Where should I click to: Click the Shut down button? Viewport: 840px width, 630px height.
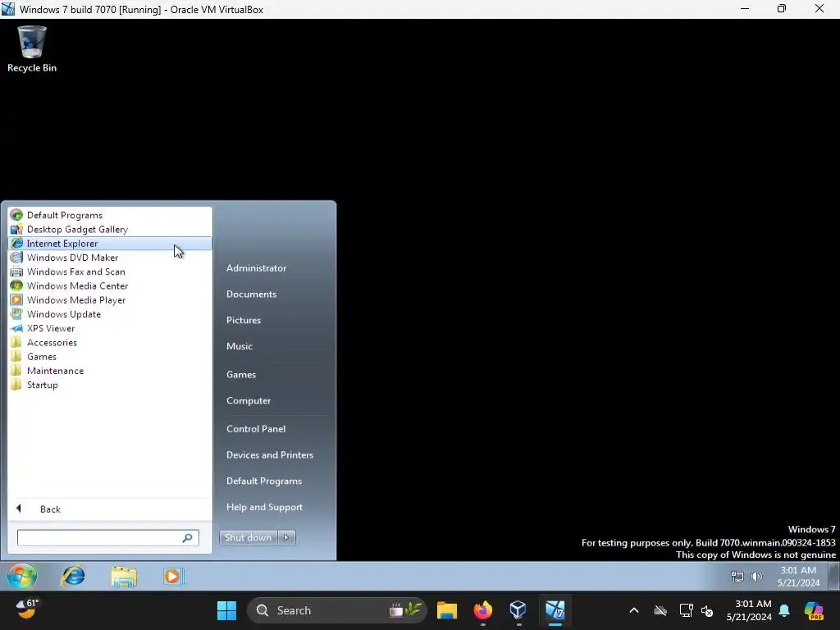(248, 537)
